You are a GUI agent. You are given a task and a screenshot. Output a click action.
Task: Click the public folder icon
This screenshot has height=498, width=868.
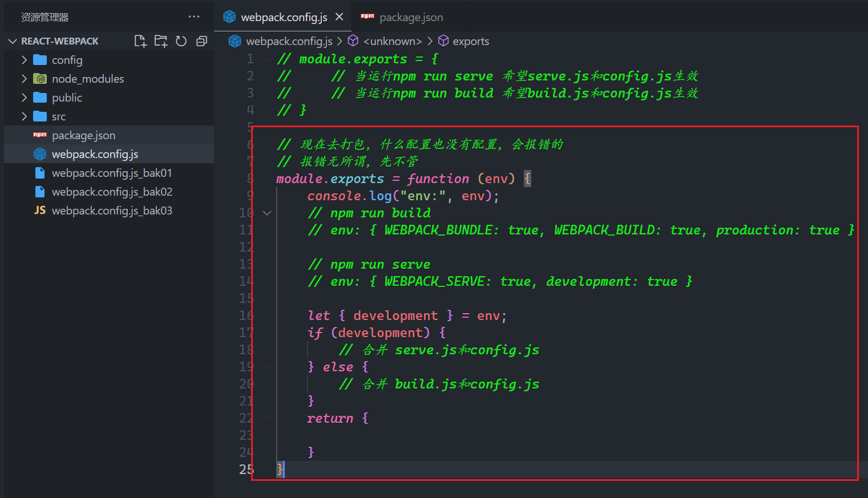tap(40, 98)
